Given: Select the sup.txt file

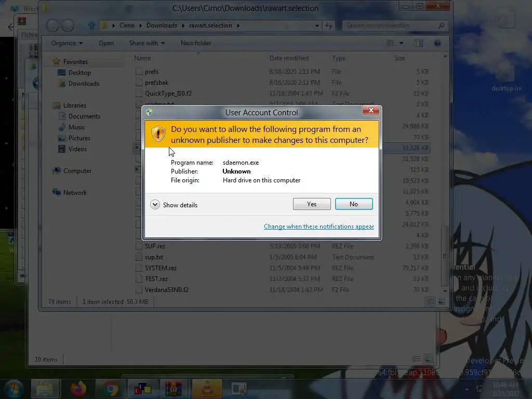Looking at the screenshot, I should point(154,257).
